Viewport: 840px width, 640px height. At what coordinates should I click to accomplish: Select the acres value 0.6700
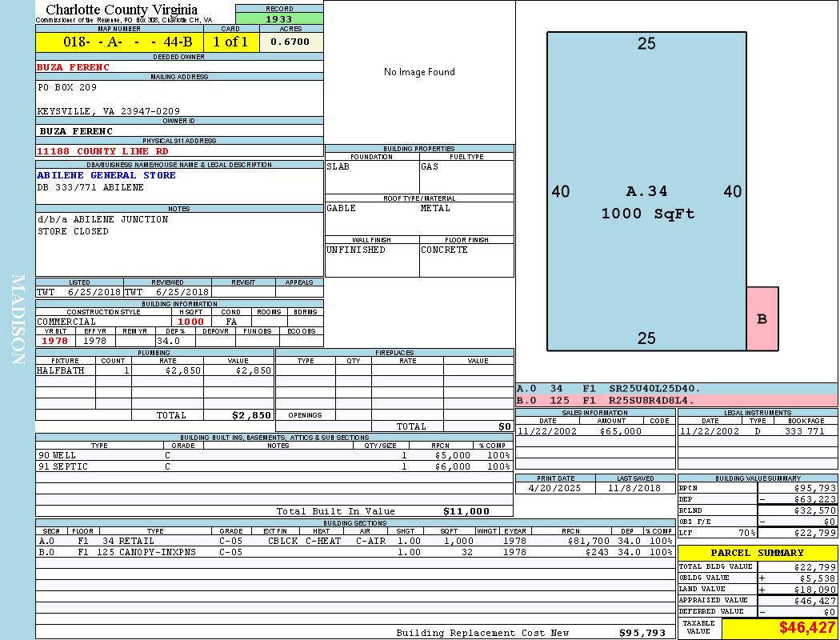pos(290,42)
